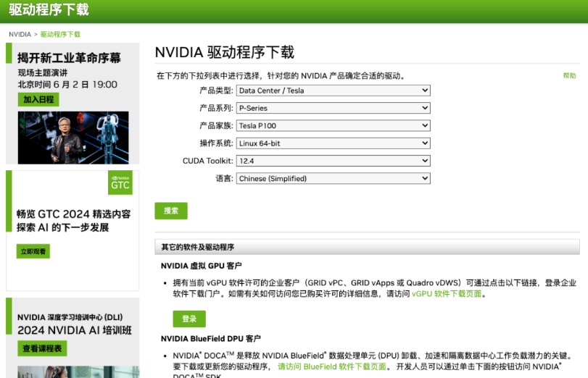588x378 pixels.
Task: Click the NVIDIA 虚拟 GPU 客户 heading
Action: tap(202, 266)
